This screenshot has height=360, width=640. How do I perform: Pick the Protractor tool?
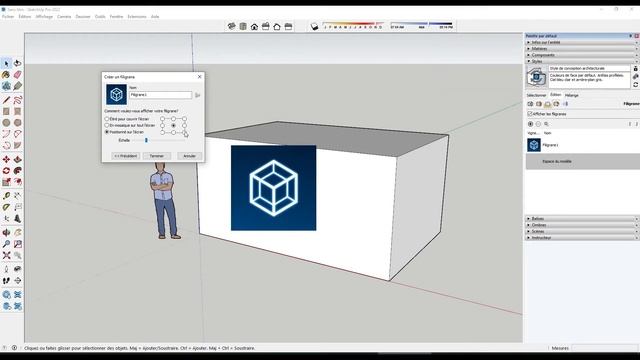click(6, 207)
